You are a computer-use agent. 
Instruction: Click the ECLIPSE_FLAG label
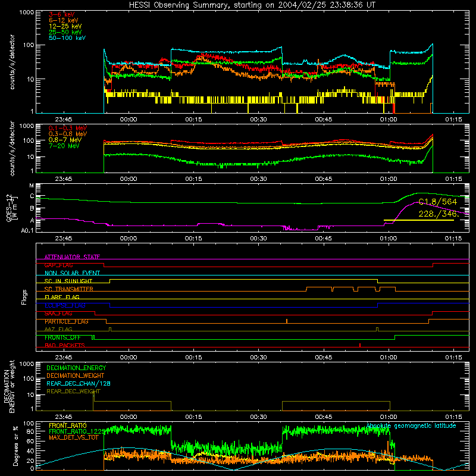[65, 305]
